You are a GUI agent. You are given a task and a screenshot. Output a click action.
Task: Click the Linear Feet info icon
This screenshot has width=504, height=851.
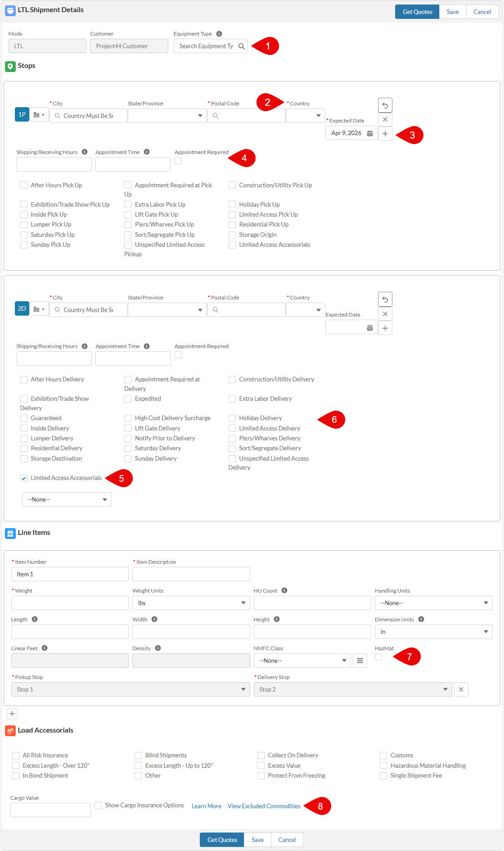point(45,648)
